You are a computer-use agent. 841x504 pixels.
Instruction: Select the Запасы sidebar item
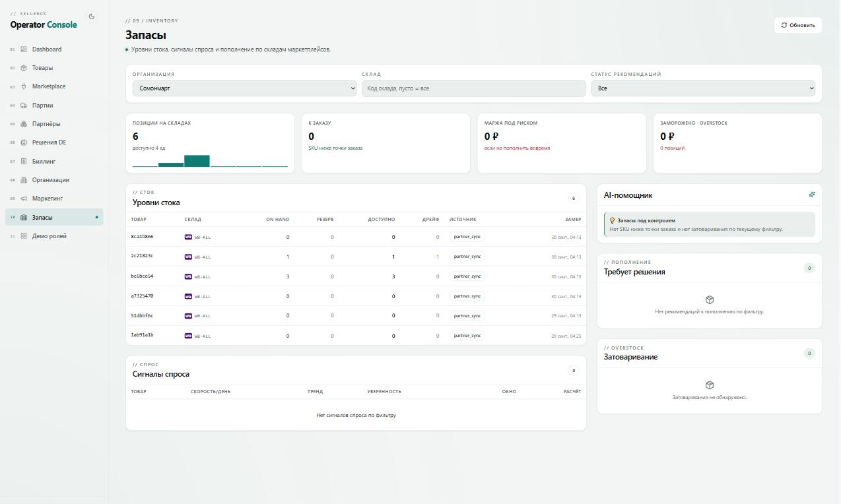pos(54,217)
